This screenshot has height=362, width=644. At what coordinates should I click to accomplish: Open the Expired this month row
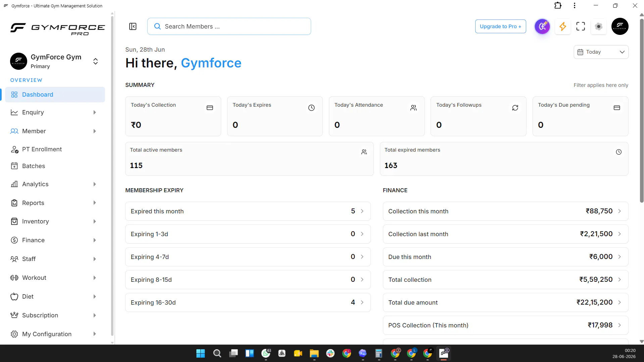248,211
